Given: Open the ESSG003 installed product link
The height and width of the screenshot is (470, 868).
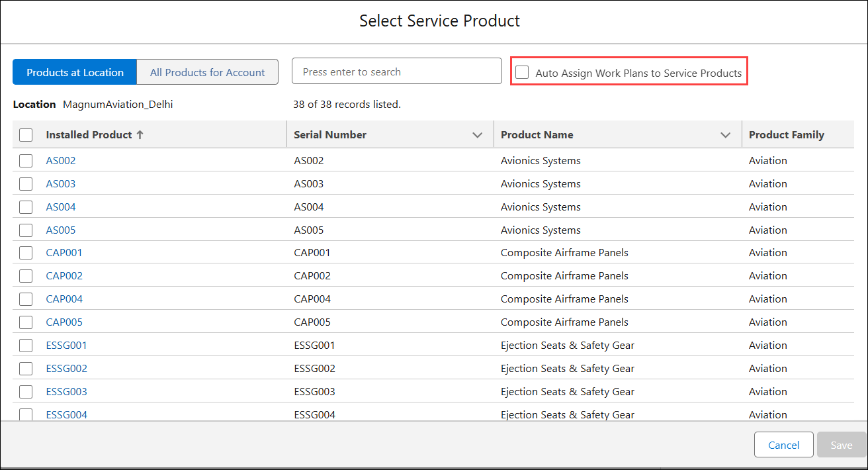Looking at the screenshot, I should click(x=66, y=391).
